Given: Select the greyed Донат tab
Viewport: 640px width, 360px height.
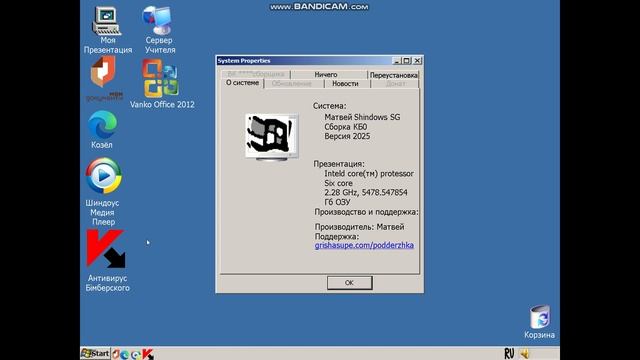Looking at the screenshot, I should point(395,84).
